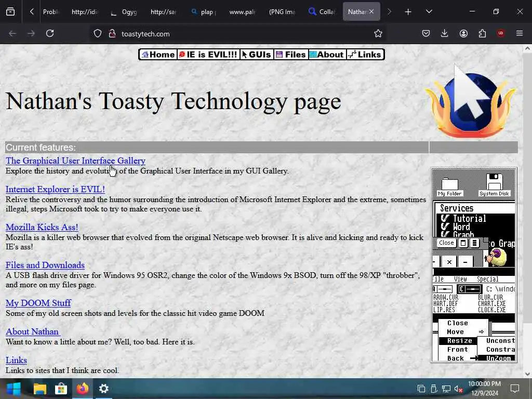This screenshot has height=399, width=532.
Task: Open the Links navigation button
Action: tap(365, 55)
